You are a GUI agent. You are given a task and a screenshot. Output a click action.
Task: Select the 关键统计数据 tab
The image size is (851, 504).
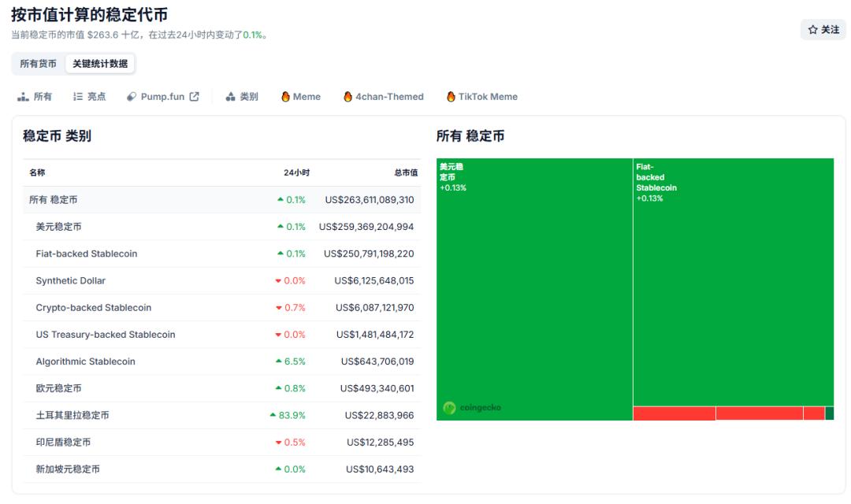click(100, 64)
